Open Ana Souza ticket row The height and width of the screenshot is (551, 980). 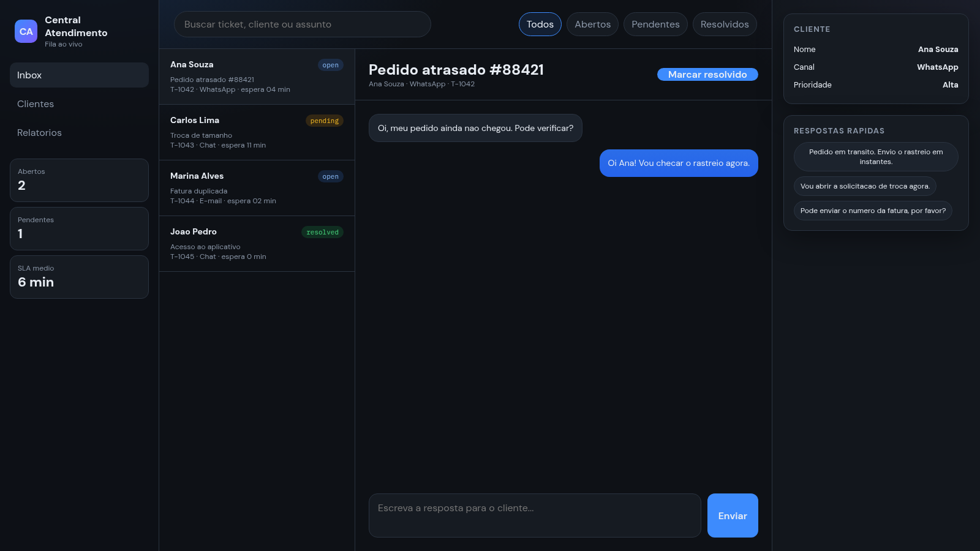tap(257, 77)
